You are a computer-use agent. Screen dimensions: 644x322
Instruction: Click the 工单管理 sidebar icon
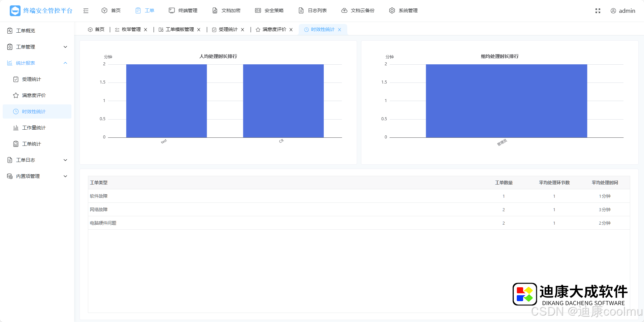[x=10, y=47]
